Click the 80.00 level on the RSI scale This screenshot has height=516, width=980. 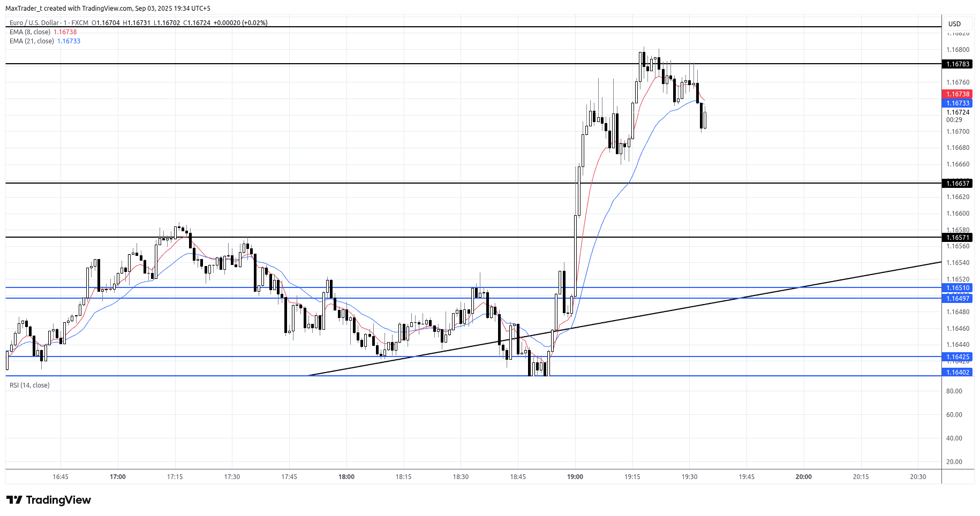pyautogui.click(x=954, y=391)
